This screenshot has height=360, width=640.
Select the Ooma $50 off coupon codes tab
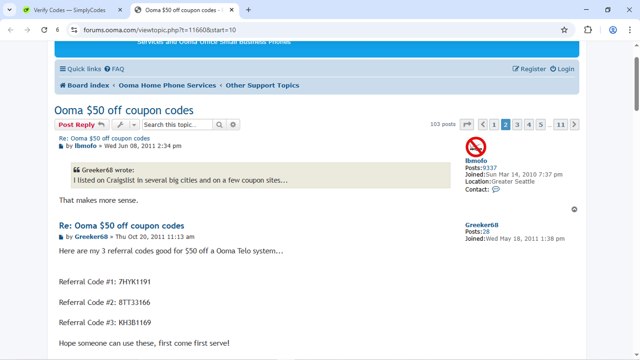[x=184, y=10]
